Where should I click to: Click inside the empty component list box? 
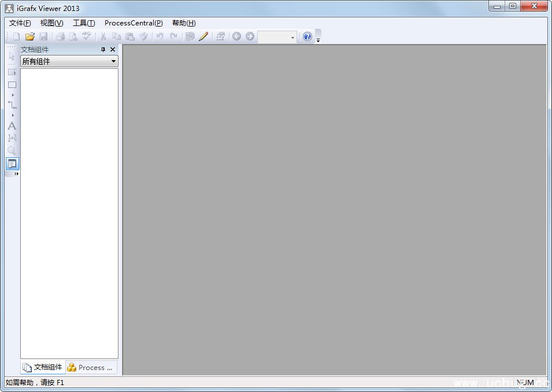point(69,213)
